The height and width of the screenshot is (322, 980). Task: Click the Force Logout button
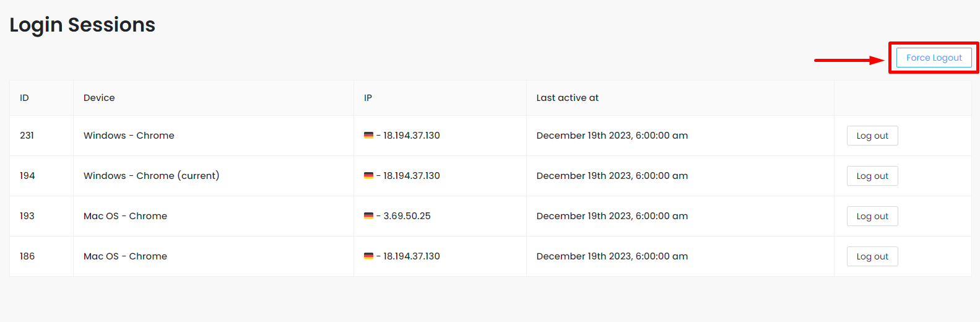pyautogui.click(x=934, y=58)
